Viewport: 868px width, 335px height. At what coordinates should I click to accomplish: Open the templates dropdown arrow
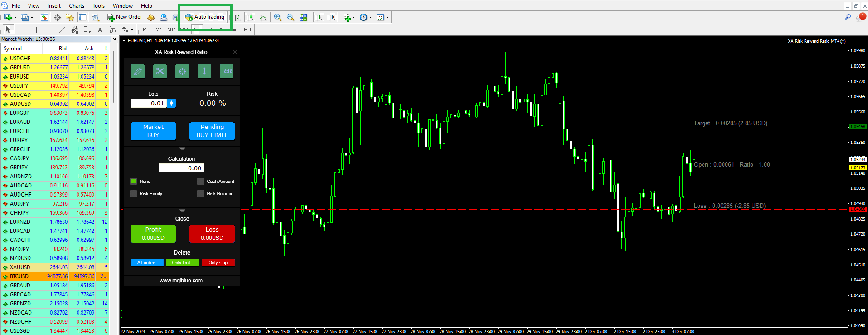coord(387,17)
